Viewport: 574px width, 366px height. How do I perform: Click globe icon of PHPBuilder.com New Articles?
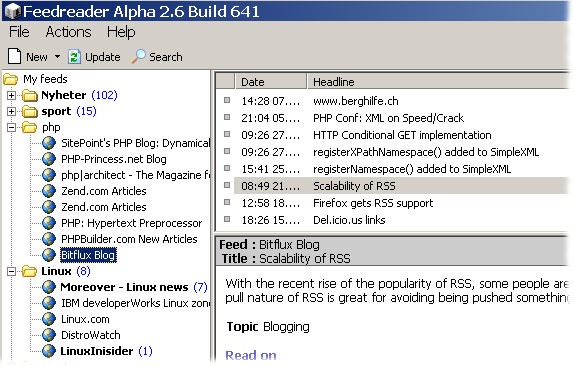click(49, 239)
